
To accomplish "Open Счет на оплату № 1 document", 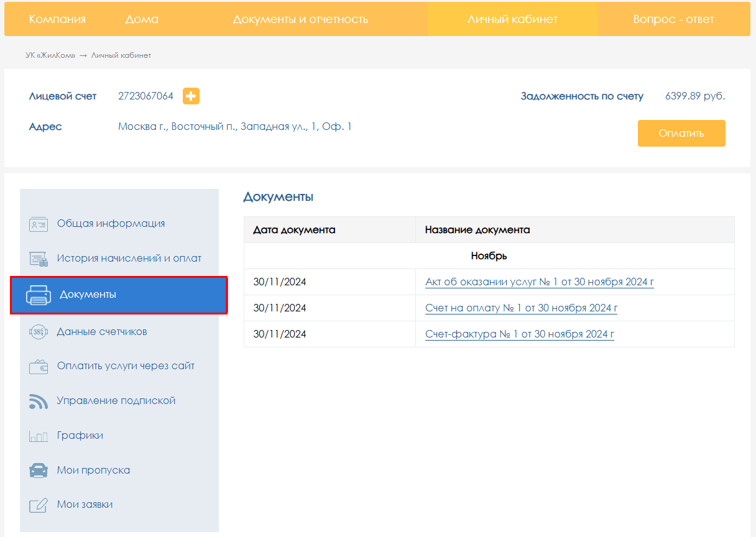I will (522, 308).
